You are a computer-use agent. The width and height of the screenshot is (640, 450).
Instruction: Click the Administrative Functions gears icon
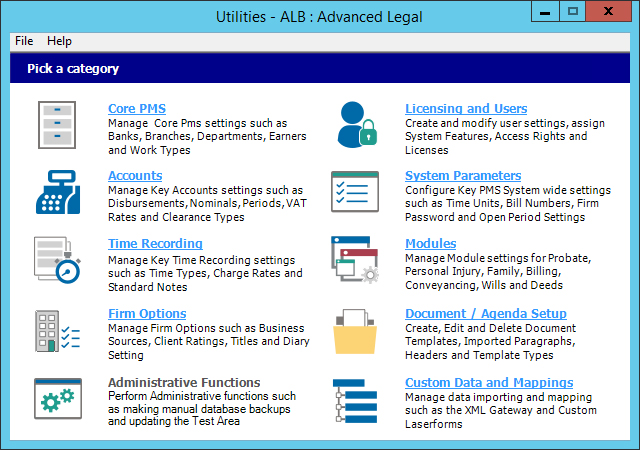coord(56,398)
